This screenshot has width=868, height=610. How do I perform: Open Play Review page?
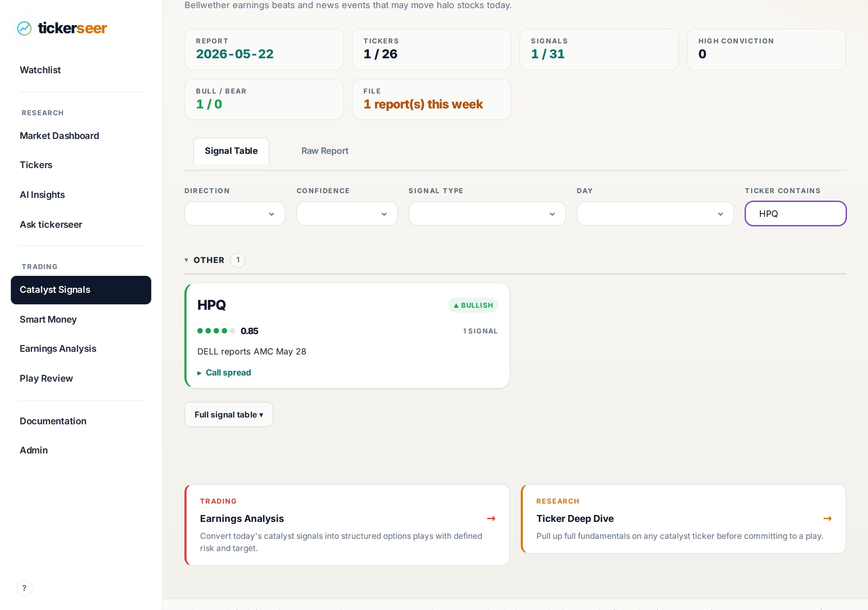coord(46,378)
